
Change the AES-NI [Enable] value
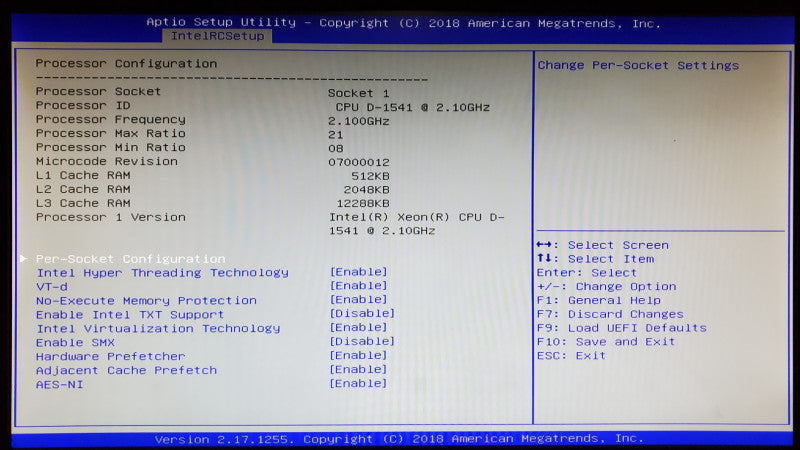pos(359,383)
